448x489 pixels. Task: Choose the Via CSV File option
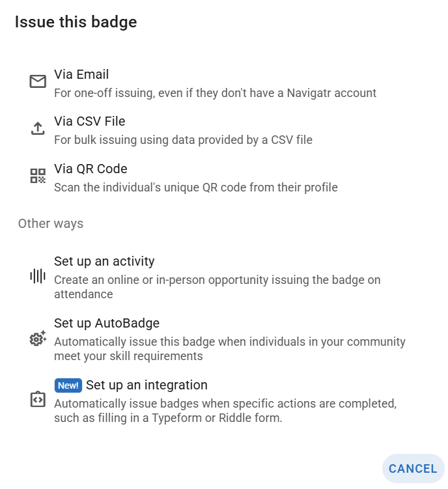tap(90, 121)
